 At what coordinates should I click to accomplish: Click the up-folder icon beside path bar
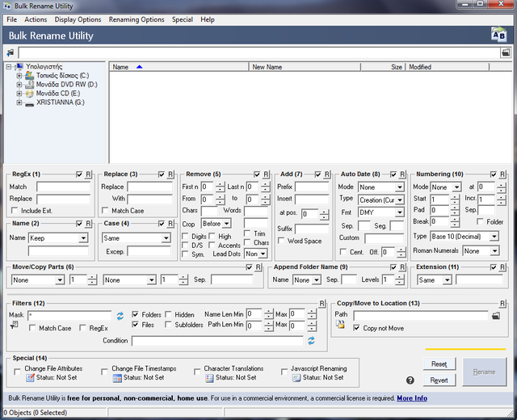click(x=11, y=52)
